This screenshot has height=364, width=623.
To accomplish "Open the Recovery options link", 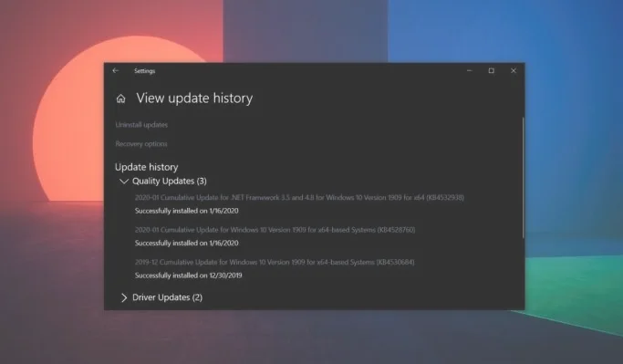I will pos(141,144).
